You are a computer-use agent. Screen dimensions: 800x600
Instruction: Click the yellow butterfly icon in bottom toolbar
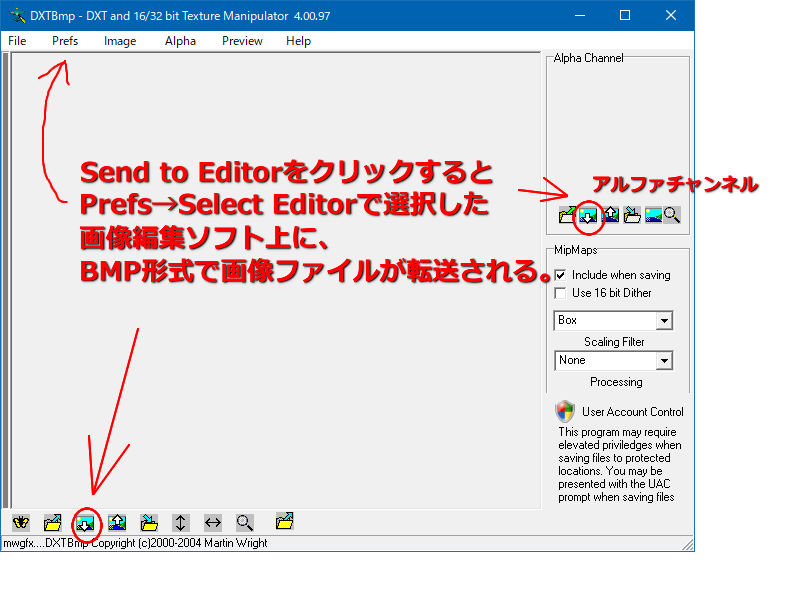21,522
